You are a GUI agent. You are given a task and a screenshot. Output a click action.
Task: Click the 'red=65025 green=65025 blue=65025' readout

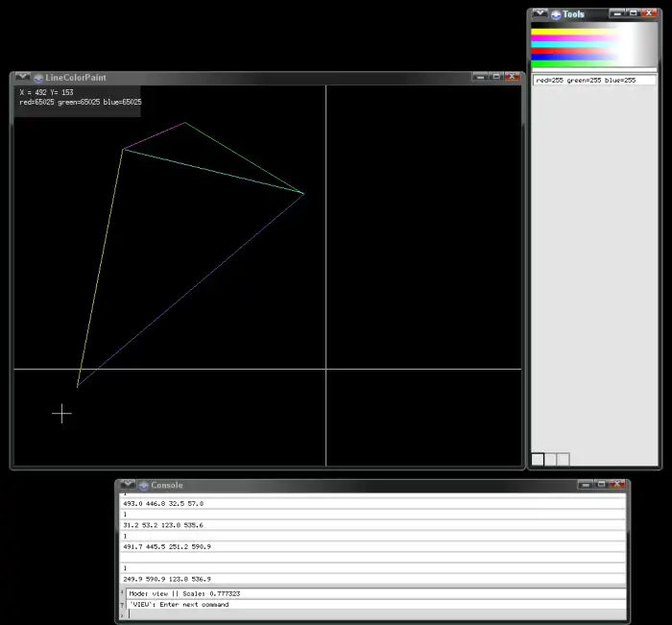[81, 102]
